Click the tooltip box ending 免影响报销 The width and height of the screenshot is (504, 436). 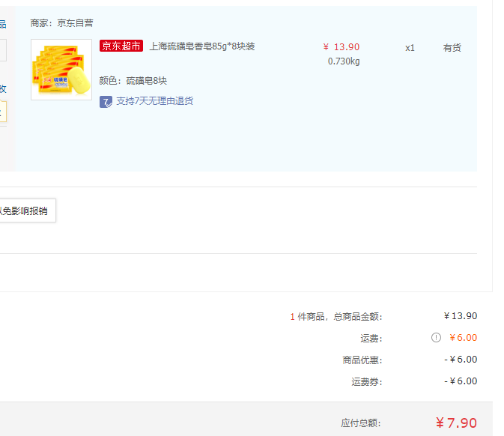pyautogui.click(x=27, y=211)
